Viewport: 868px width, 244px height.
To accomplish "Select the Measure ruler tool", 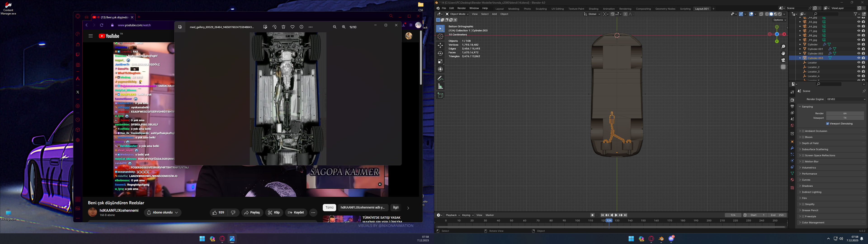I will pos(440,87).
